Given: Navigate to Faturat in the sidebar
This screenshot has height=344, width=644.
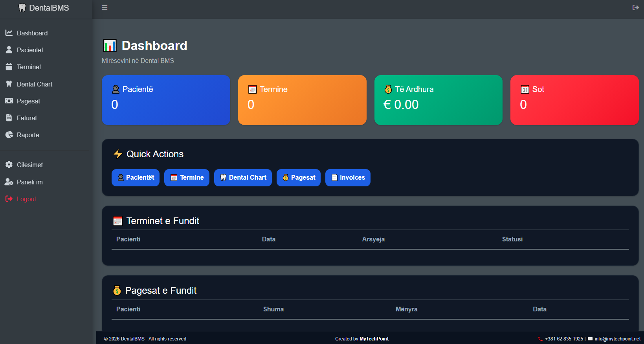Looking at the screenshot, I should [x=27, y=118].
